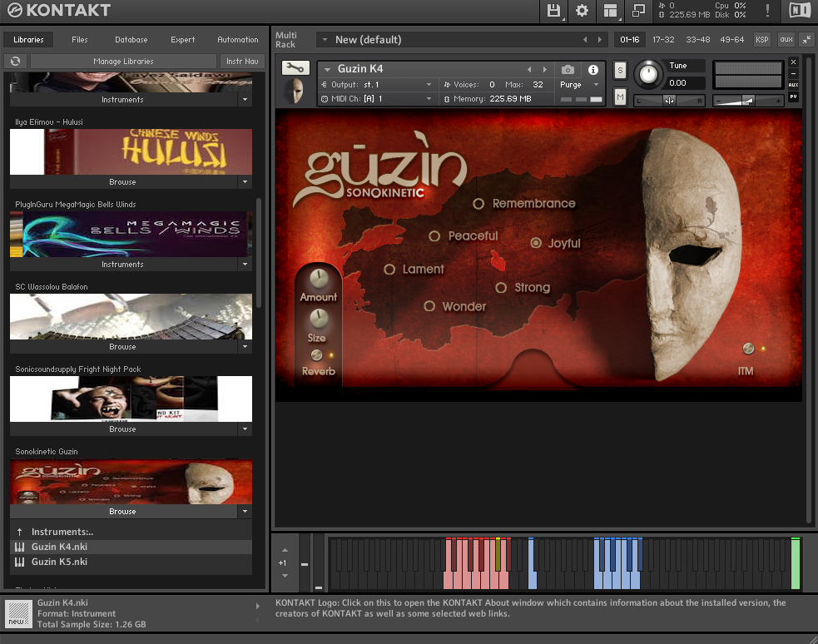
Task: Open the Output st. 1 dropdown
Action: 429,85
